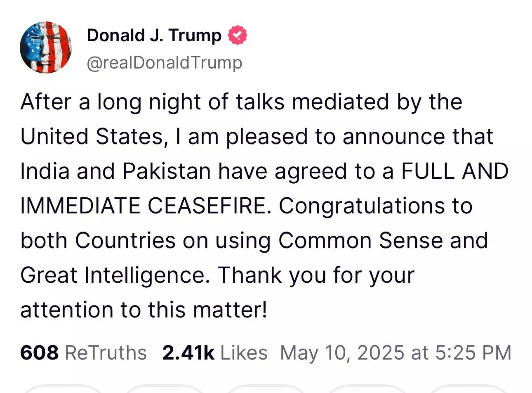Click the @realDonaldTrump handle
The image size is (532, 393).
(x=165, y=63)
